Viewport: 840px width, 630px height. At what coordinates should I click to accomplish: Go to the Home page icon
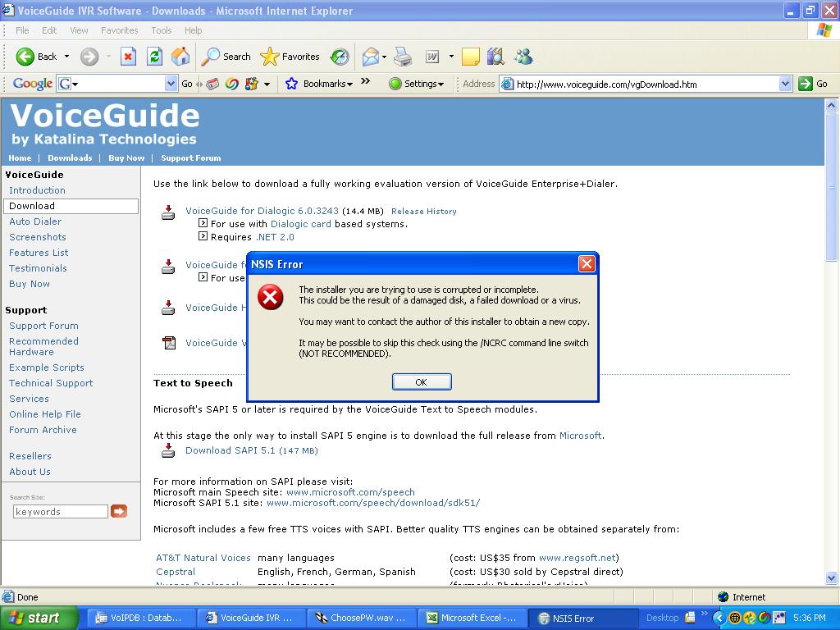point(180,57)
